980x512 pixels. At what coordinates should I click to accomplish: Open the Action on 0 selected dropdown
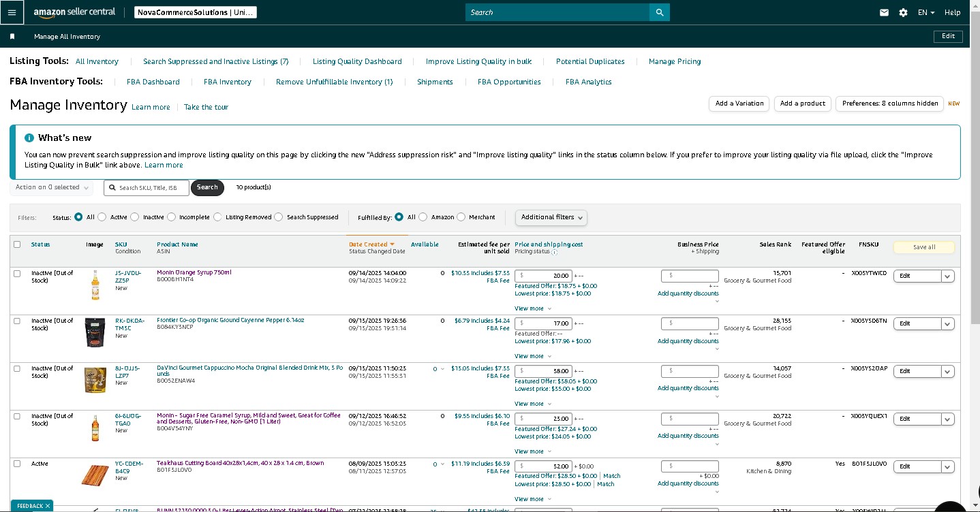(x=52, y=187)
